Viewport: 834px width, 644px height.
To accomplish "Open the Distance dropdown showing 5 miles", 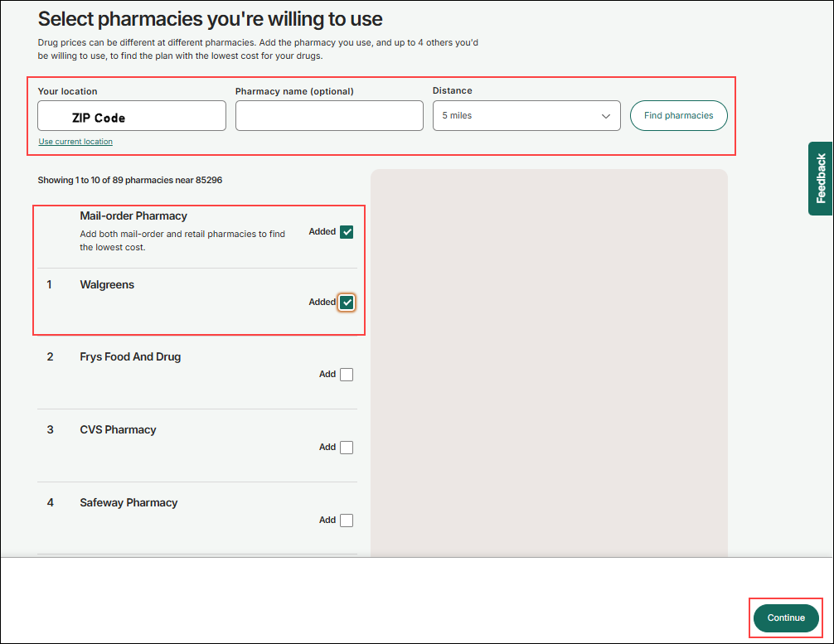I will click(x=526, y=115).
